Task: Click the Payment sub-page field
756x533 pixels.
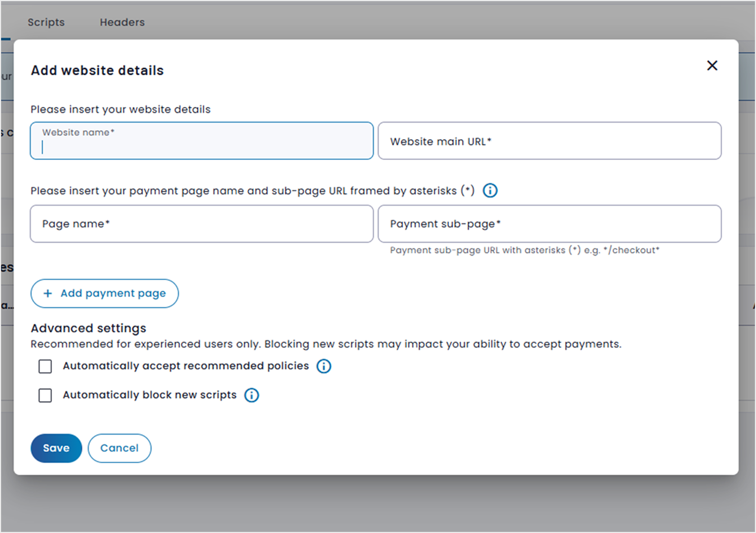Action: (550, 224)
